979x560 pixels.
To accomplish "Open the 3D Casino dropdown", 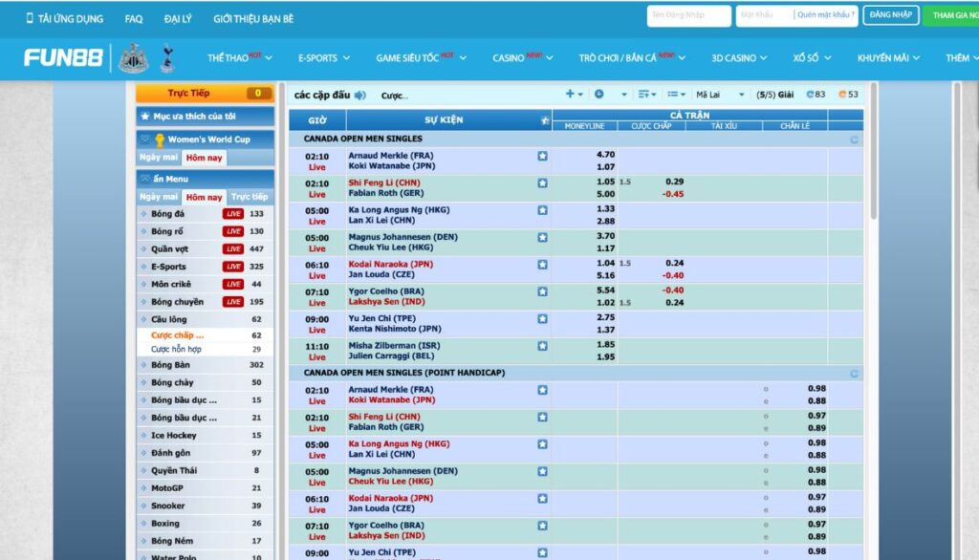I will point(739,57).
